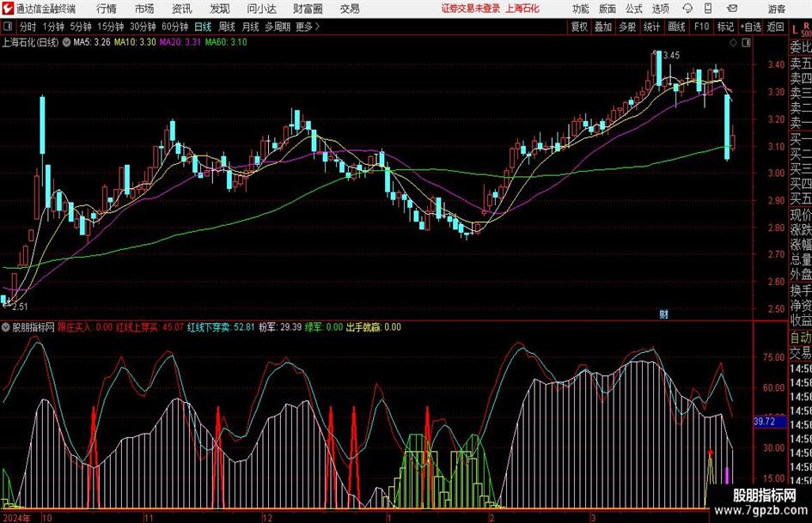Image resolution: width=812 pixels, height=523 pixels.
Task: Click the 3.45 high price label
Action: 671,56
